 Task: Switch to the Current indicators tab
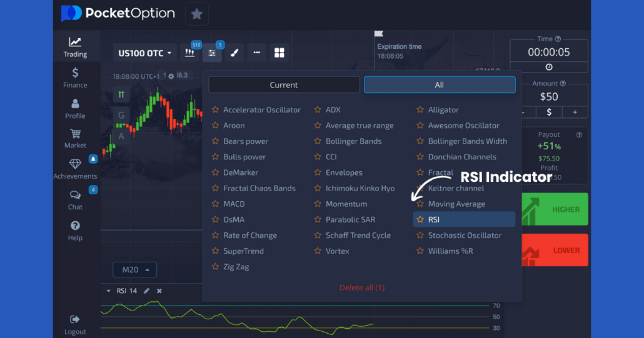point(284,85)
